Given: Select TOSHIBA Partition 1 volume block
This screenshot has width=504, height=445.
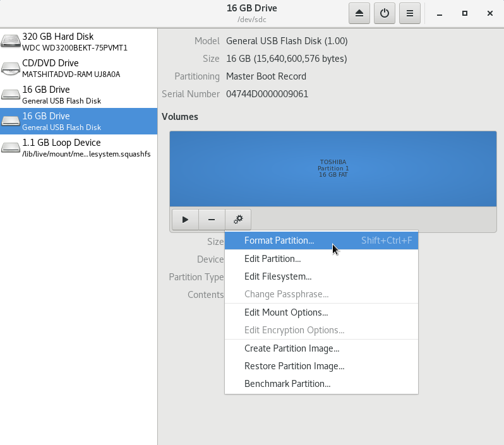Looking at the screenshot, I should pyautogui.click(x=333, y=169).
